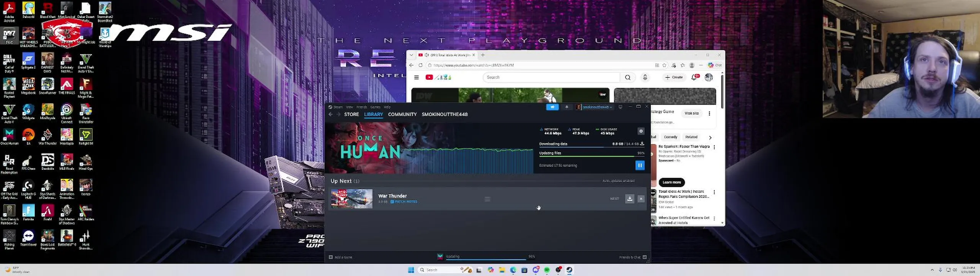Open the Steam menu in menu bar

point(338,107)
